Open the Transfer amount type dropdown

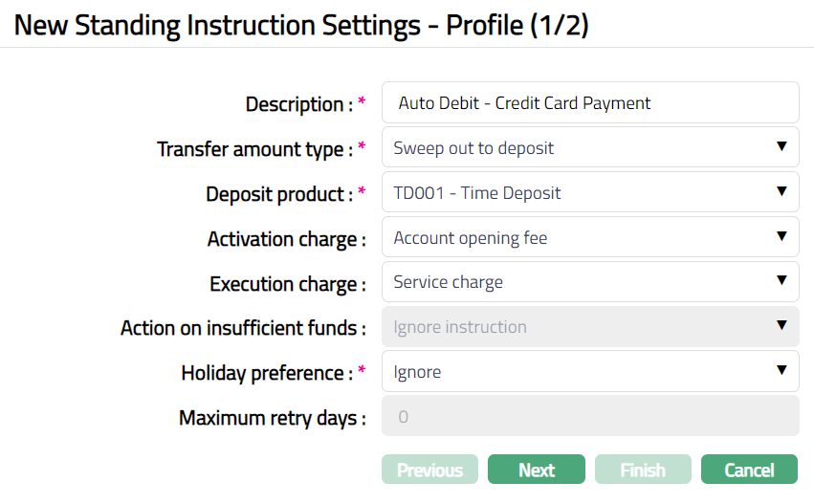(589, 148)
